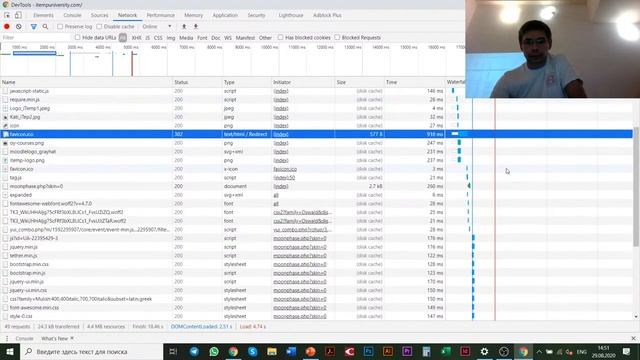Open Excel from the taskbar
Screen dimensions: 640x360
446,351
